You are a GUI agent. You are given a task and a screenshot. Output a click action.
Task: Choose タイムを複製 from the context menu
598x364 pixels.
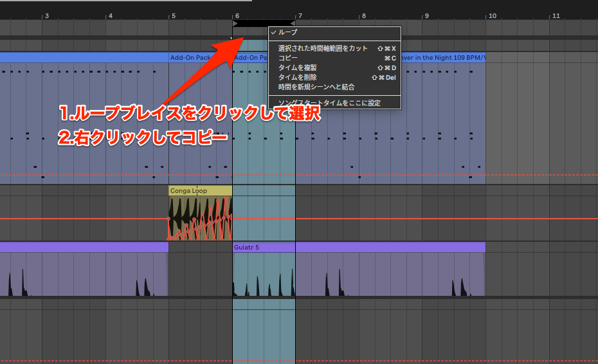[x=297, y=68]
